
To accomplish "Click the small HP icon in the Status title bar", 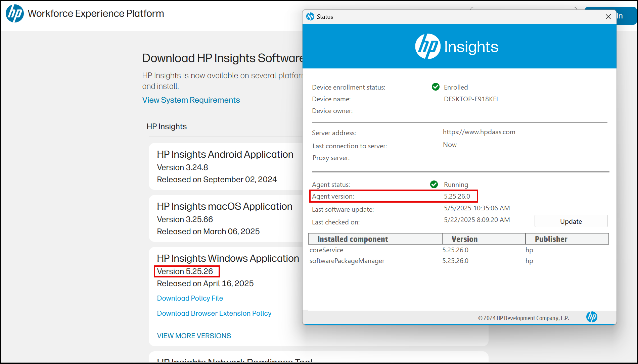I will (x=310, y=16).
